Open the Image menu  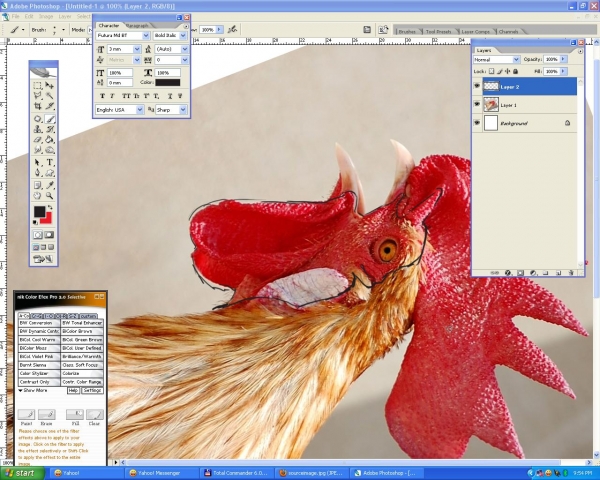(46, 16)
